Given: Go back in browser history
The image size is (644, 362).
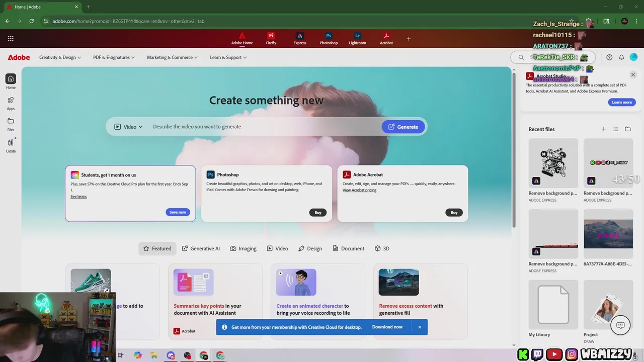Looking at the screenshot, I should 7,21.
